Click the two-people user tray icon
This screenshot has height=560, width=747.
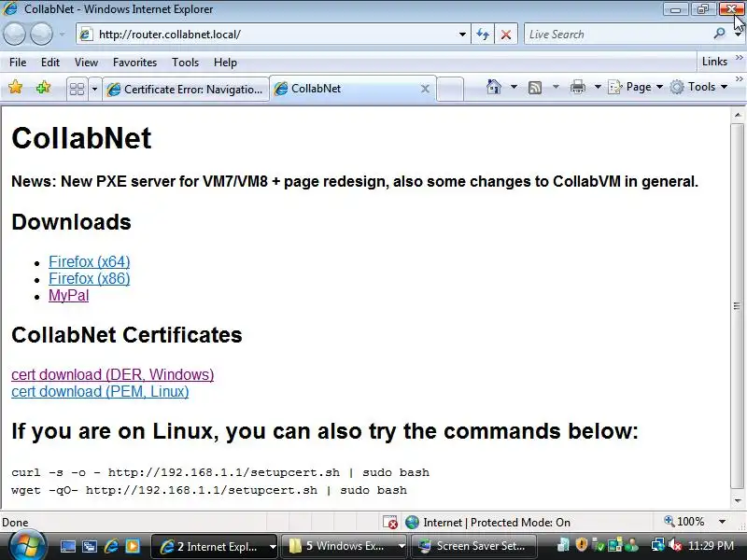coord(633,545)
